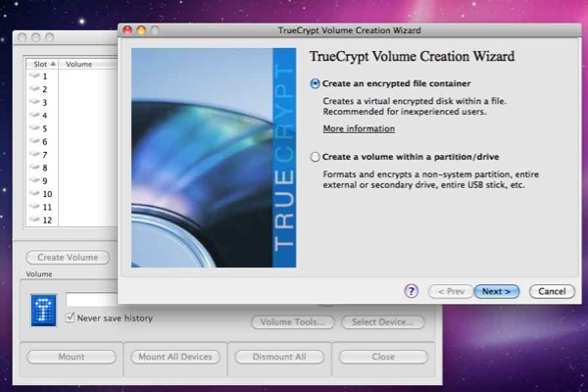The image size is (588, 392).
Task: Select drive icon for slot 11
Action: tap(35, 207)
